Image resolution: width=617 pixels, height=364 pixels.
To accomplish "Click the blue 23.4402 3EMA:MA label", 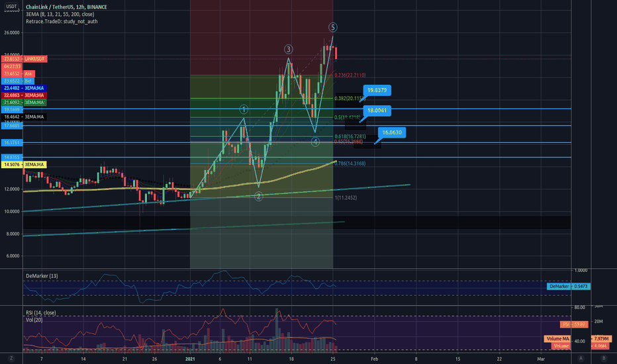I will point(24,88).
